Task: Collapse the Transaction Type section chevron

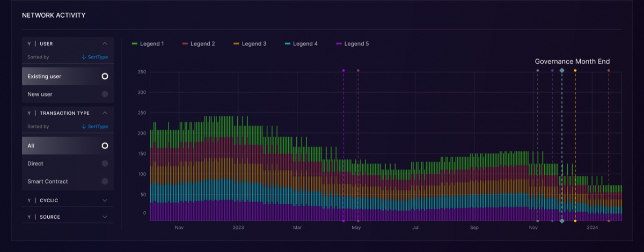Action: coord(105,113)
